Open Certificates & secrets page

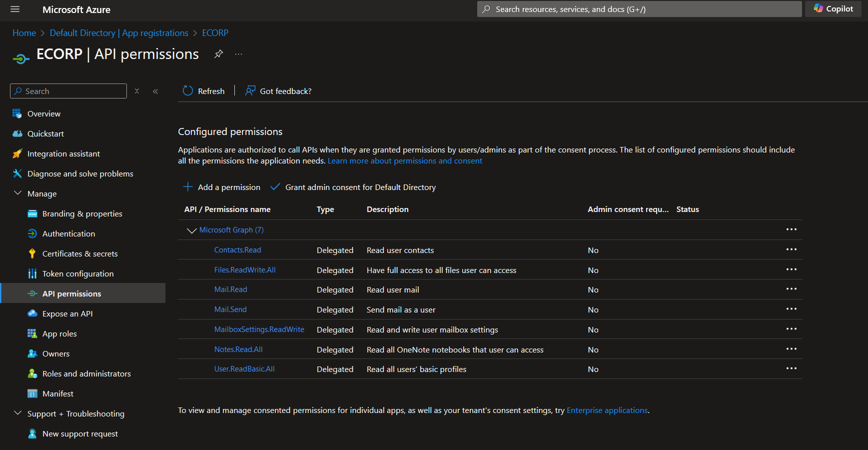(80, 253)
